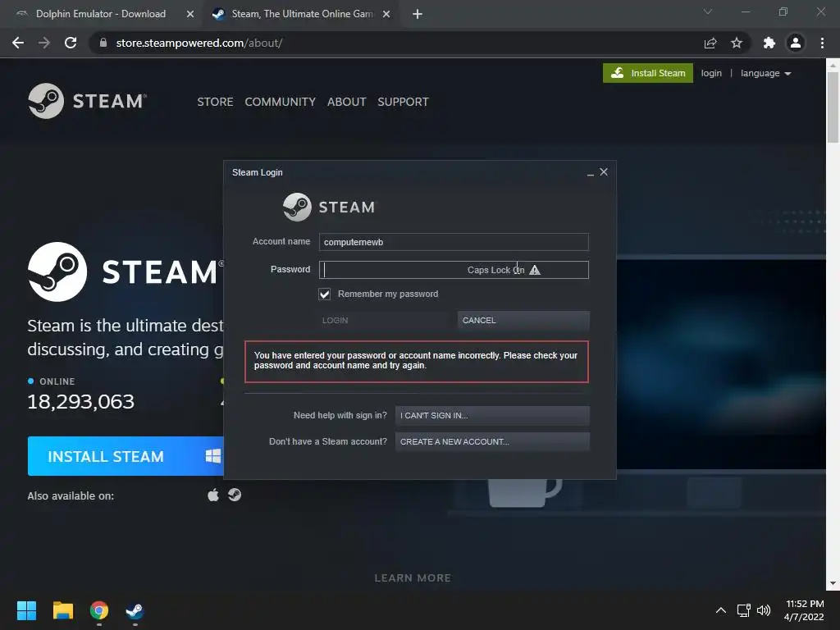
Task: Click the LOGIN button in the dialog
Action: tap(384, 321)
